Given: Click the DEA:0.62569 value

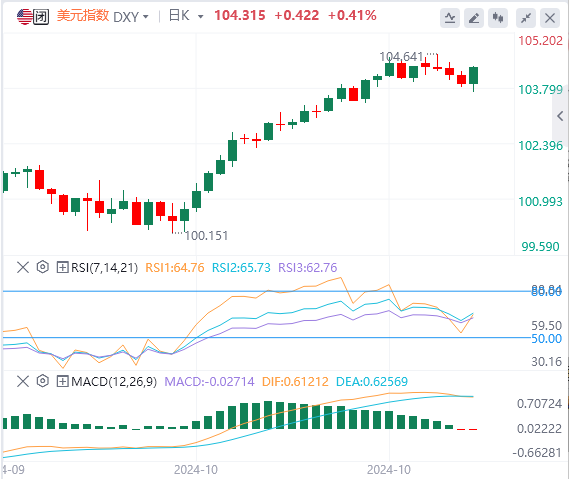Looking at the screenshot, I should (372, 381).
